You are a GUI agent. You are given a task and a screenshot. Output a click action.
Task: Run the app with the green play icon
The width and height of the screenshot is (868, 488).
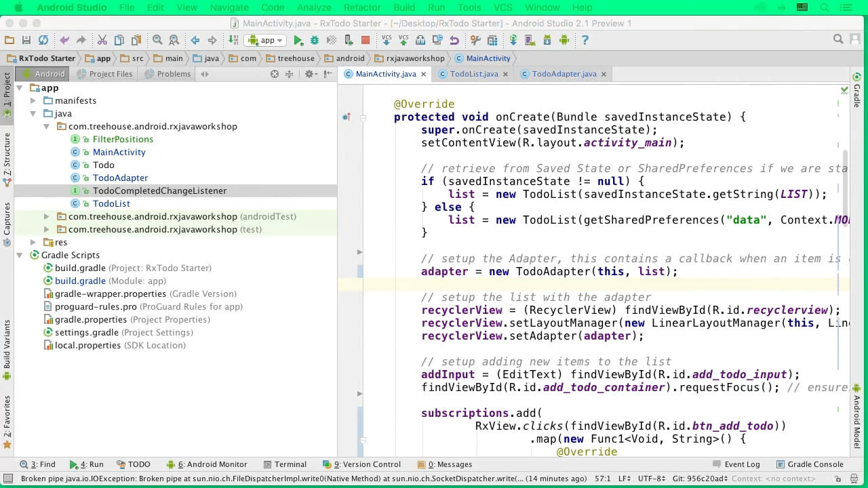[x=298, y=40]
